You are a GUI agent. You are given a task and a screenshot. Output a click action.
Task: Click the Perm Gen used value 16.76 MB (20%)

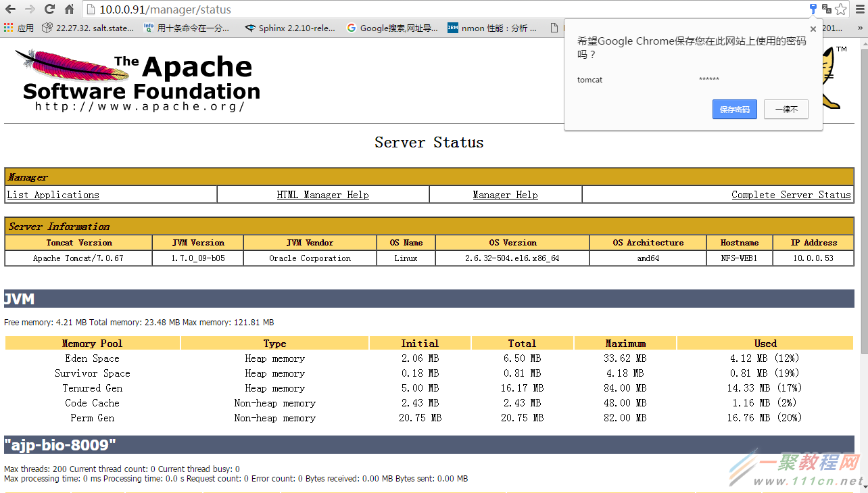765,418
